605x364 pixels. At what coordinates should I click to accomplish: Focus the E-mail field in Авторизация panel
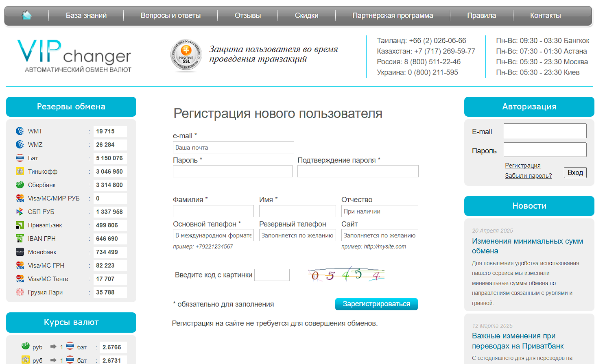545,131
